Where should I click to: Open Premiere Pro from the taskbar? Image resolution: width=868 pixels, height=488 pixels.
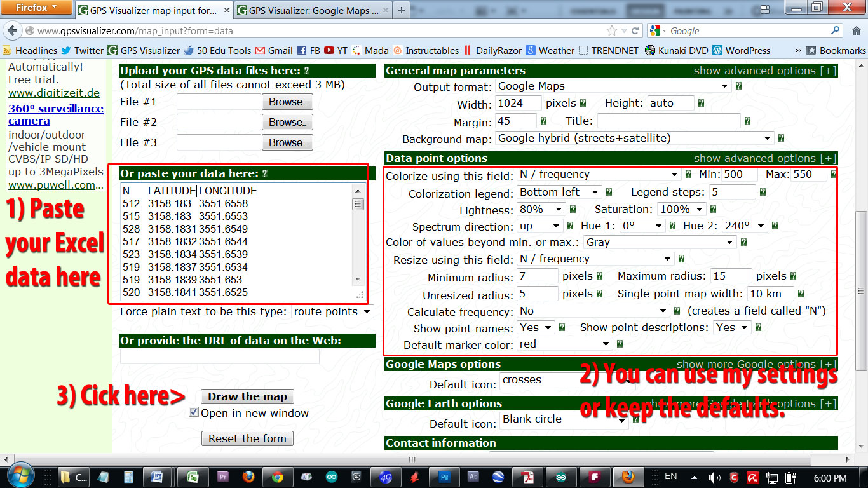click(x=223, y=477)
